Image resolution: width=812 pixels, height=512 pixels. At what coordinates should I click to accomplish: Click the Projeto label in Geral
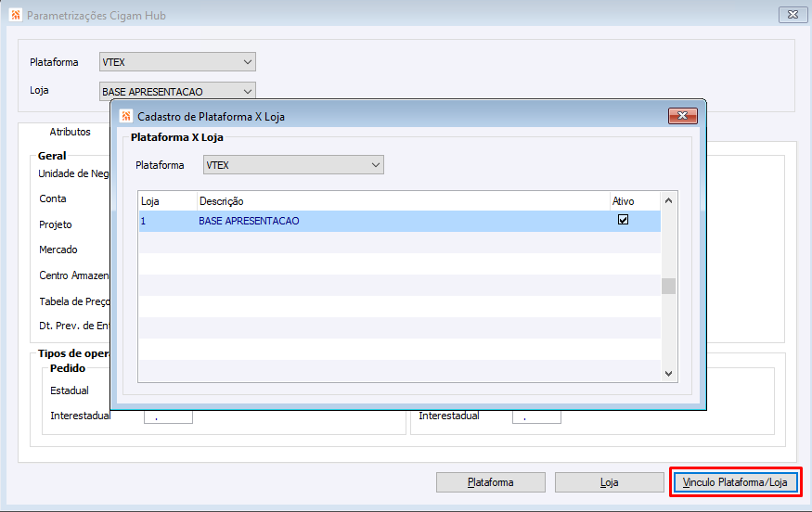[x=56, y=224]
